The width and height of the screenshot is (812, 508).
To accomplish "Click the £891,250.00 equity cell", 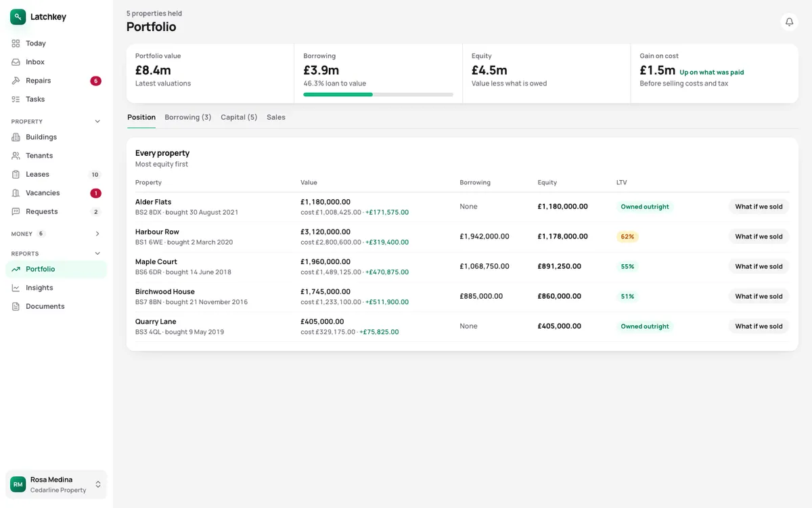I will coord(560,266).
